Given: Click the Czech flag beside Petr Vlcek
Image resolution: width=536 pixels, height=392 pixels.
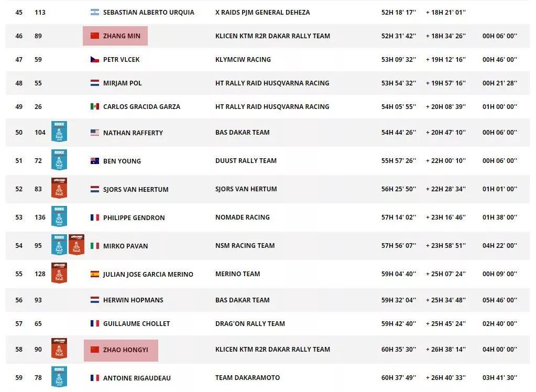Looking at the screenshot, I should 95,60.
